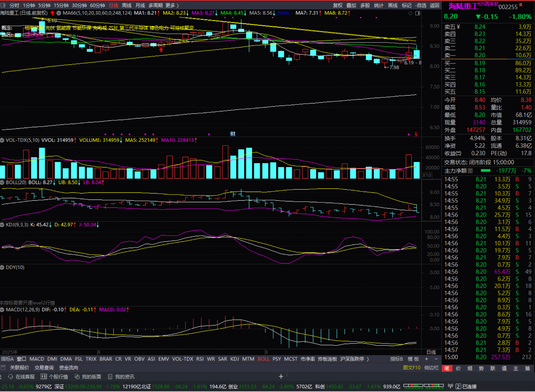Click the plus icon next to 模板
Image resolution: width=535 pixels, height=392 pixels.
click(x=426, y=359)
